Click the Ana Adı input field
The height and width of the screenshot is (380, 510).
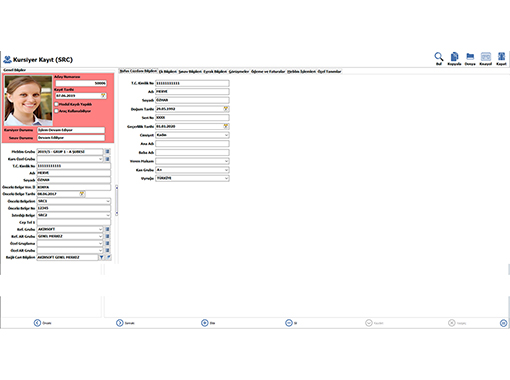pos(192,144)
